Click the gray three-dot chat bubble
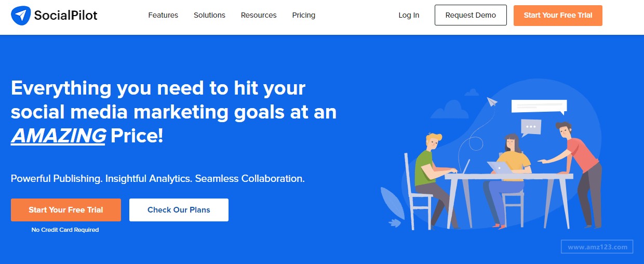The height and width of the screenshot is (264, 644). [x=531, y=127]
